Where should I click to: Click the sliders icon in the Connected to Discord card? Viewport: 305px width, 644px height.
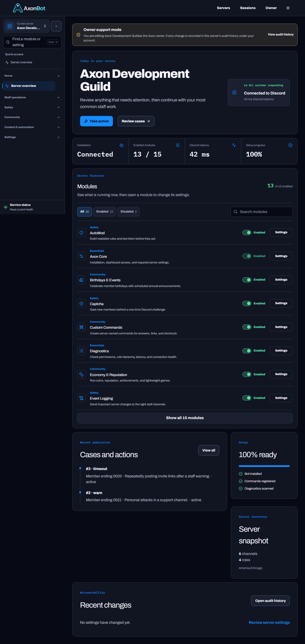click(234, 93)
